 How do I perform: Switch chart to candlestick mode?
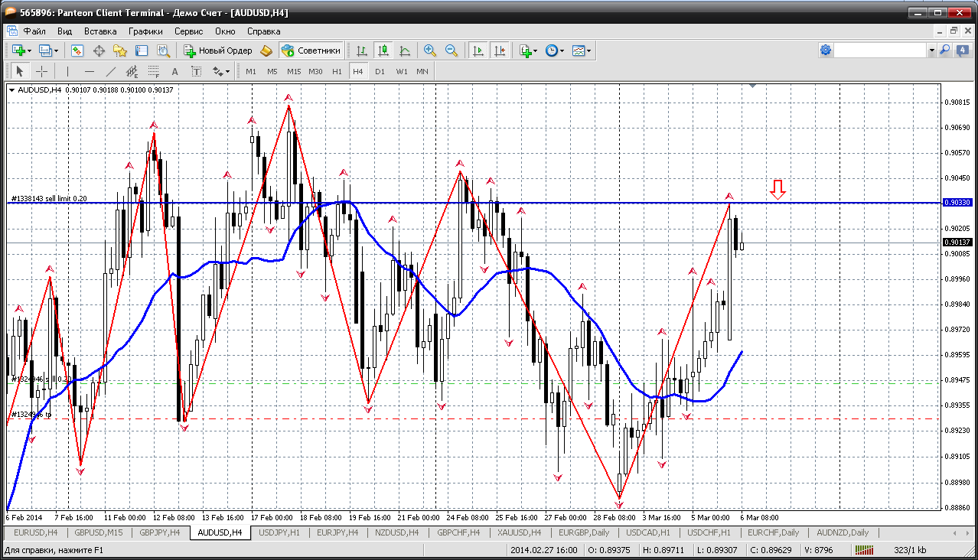[383, 50]
